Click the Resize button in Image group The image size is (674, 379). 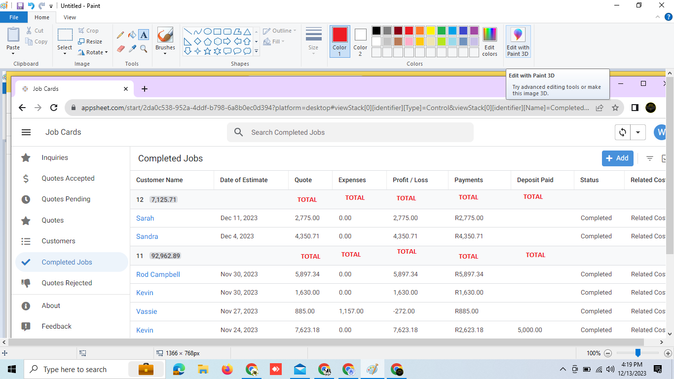(x=90, y=42)
